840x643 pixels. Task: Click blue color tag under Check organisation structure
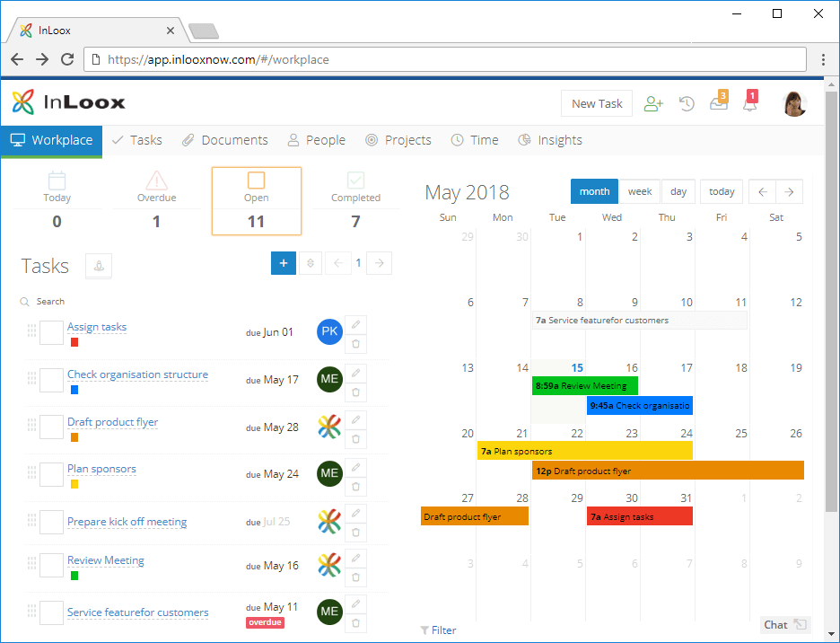point(74,390)
